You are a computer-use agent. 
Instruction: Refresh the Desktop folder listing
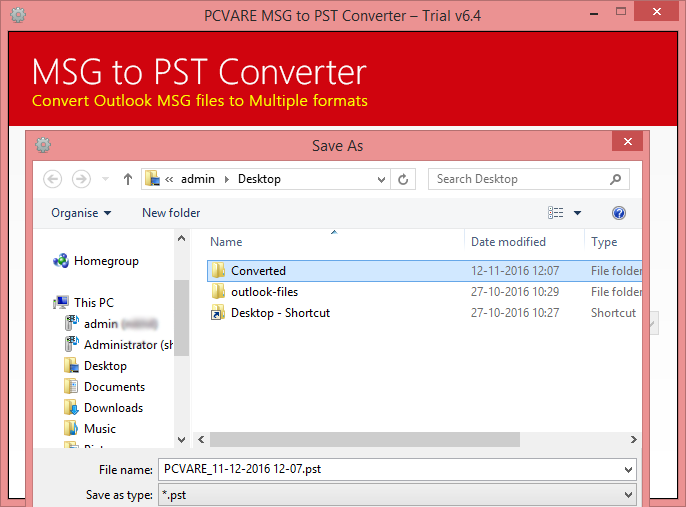403,179
